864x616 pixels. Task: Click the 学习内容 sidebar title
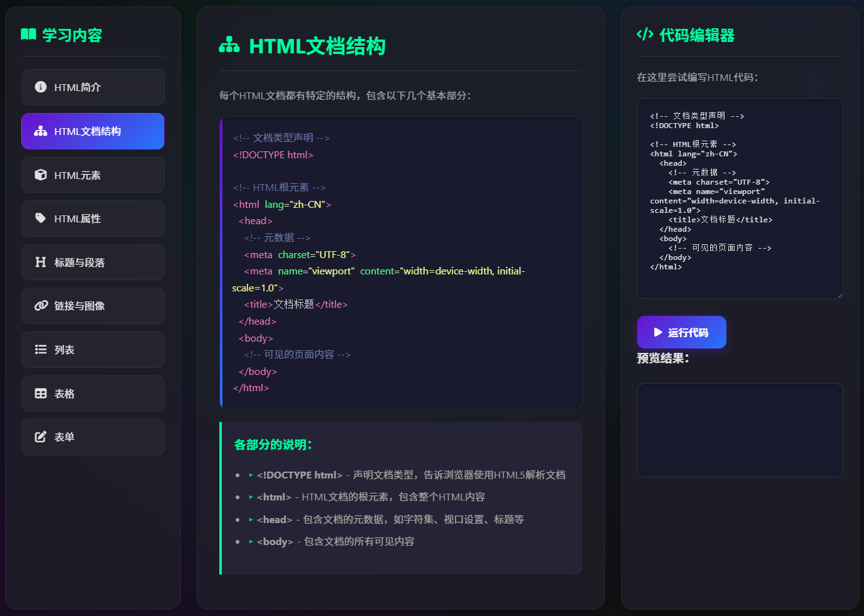point(72,35)
